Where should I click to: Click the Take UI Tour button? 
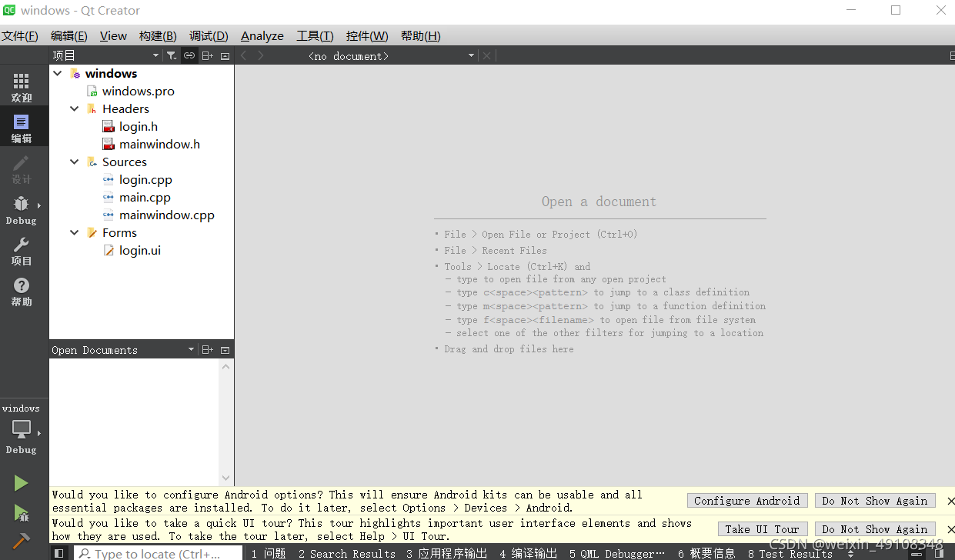pos(762,529)
